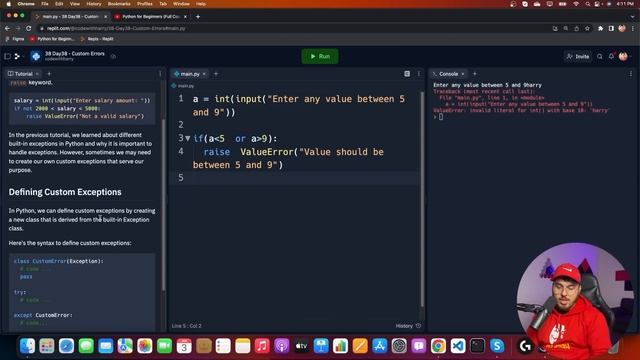Open the Invite collaborators button
The width and height of the screenshot is (640, 360).
click(x=578, y=56)
